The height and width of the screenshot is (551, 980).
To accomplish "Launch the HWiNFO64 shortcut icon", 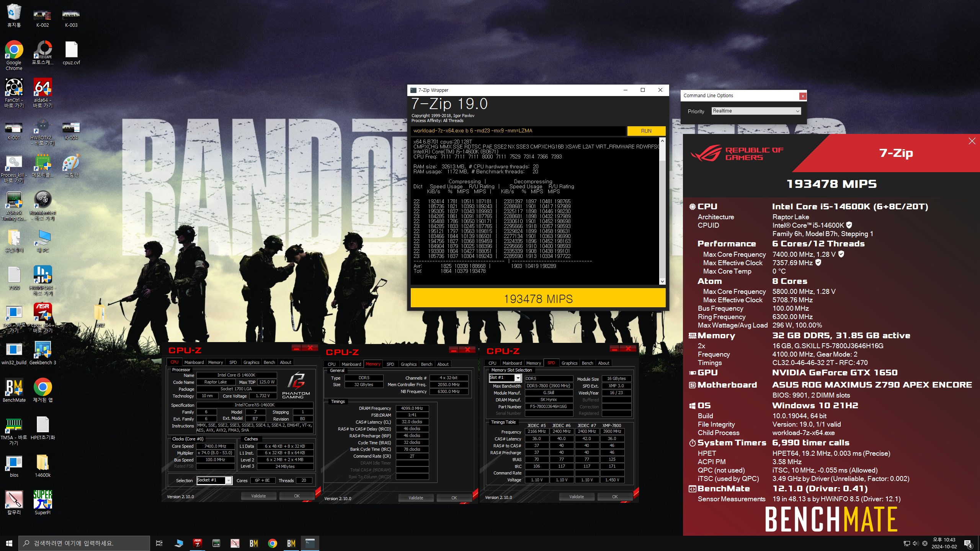I will click(x=42, y=280).
